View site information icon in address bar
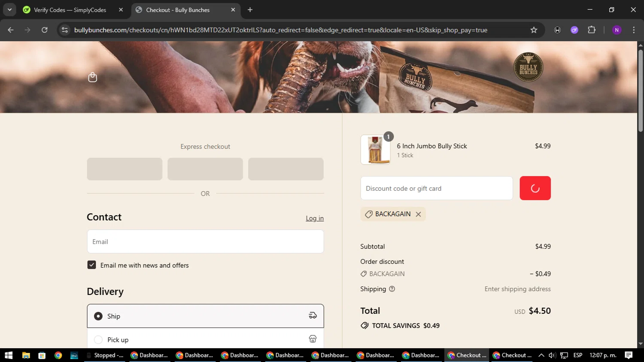Viewport: 644px width, 362px height. point(65,30)
